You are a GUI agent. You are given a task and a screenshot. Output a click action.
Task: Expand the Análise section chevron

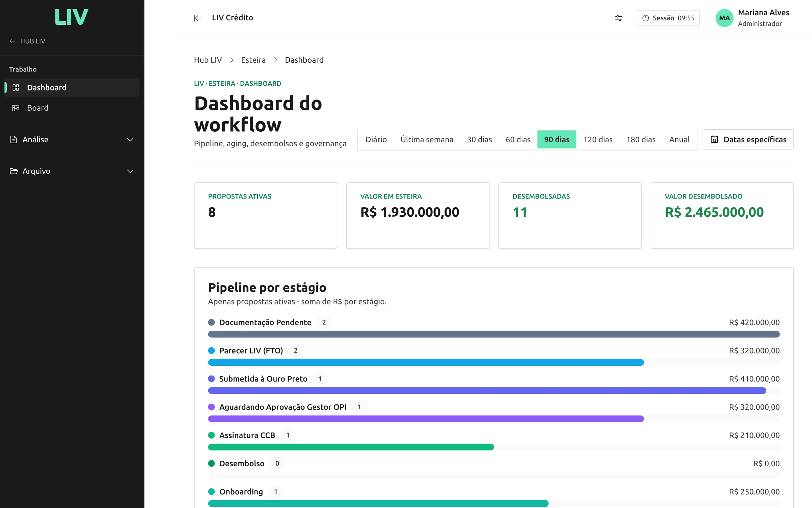click(130, 140)
